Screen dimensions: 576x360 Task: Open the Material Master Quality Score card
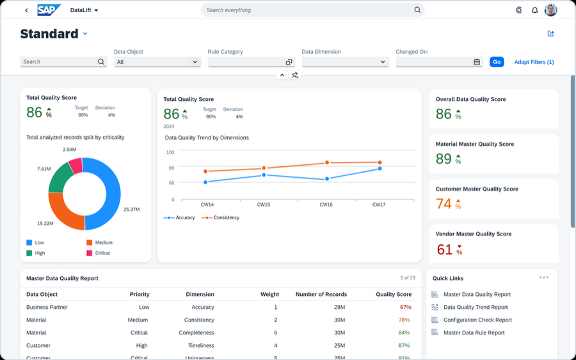(494, 154)
